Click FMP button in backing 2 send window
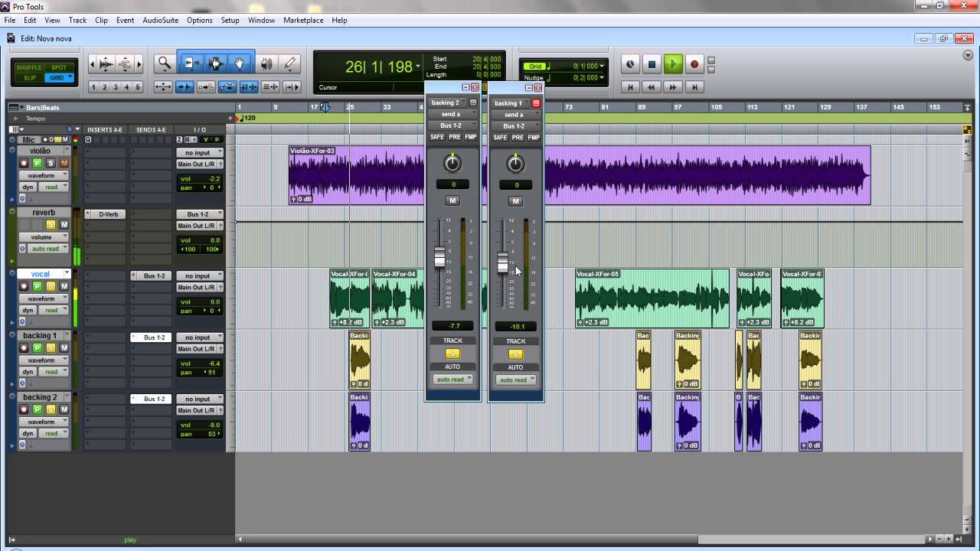 (x=470, y=137)
